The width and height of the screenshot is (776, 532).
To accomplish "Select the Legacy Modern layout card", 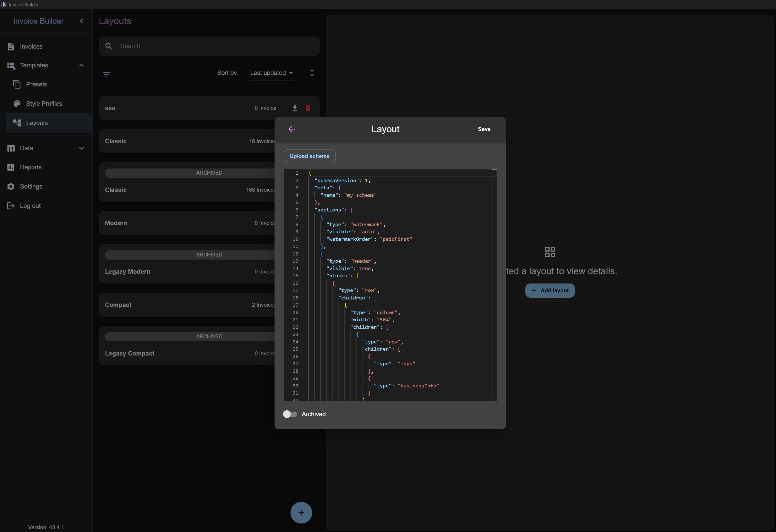I will 187,264.
